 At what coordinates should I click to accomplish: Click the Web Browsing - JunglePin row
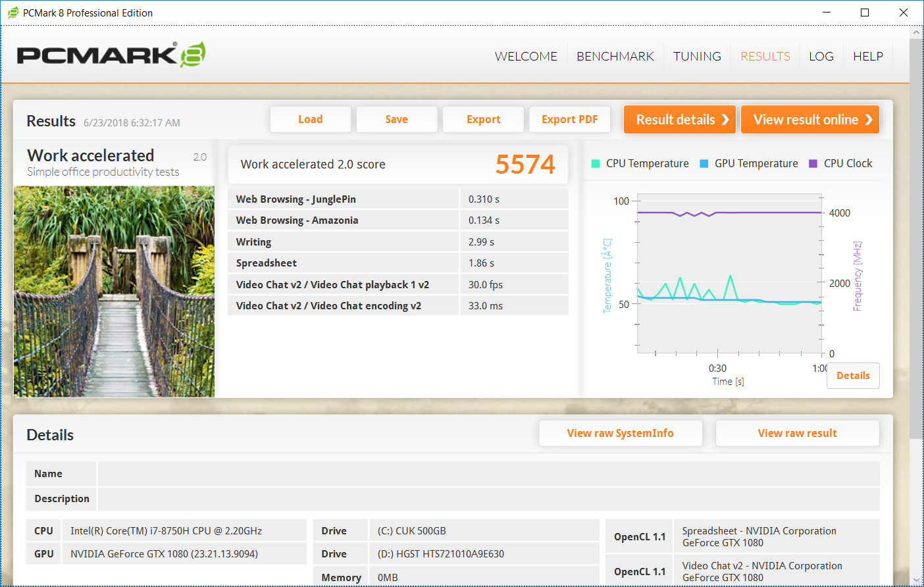click(398, 199)
